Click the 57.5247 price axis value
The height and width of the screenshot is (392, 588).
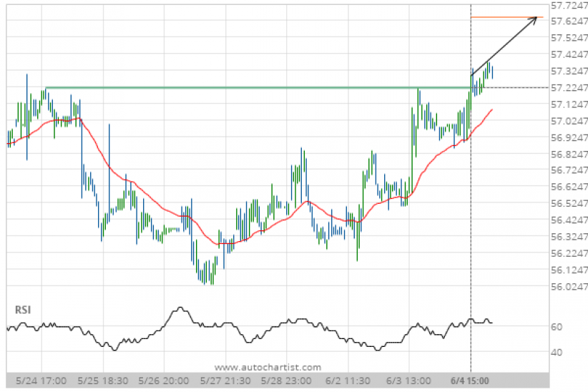click(x=569, y=38)
